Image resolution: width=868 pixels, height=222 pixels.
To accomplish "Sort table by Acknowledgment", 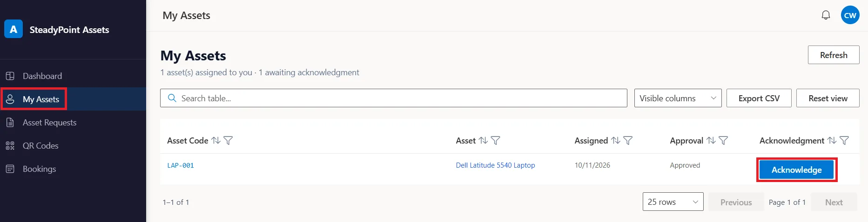I will pyautogui.click(x=832, y=140).
